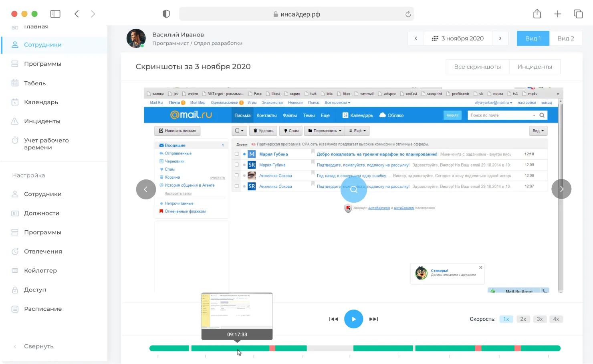
Task: Click the magnifier zoom icon on screenshot
Action: 353,189
